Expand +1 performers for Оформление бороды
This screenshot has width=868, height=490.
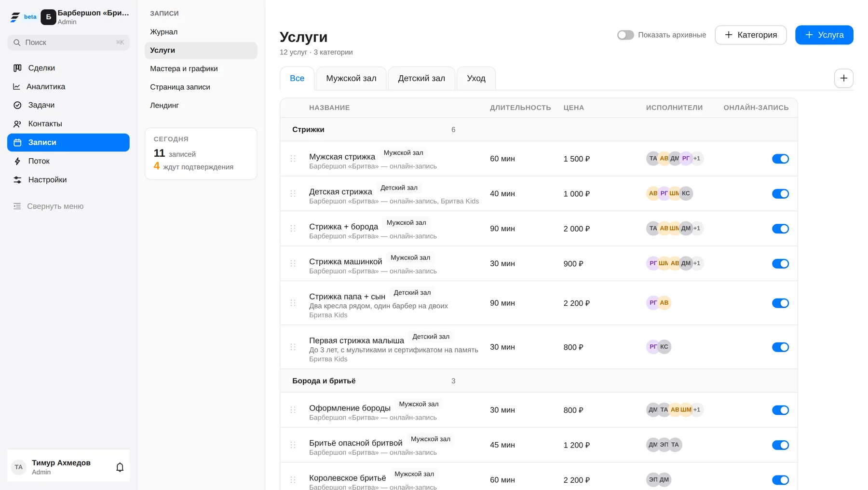697,409
